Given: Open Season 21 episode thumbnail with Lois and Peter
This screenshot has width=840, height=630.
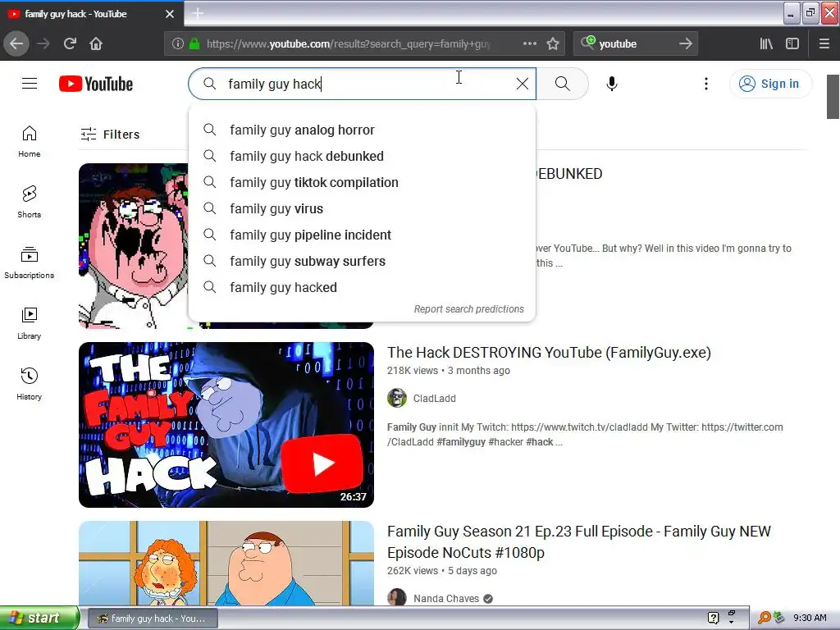Looking at the screenshot, I should (x=226, y=563).
